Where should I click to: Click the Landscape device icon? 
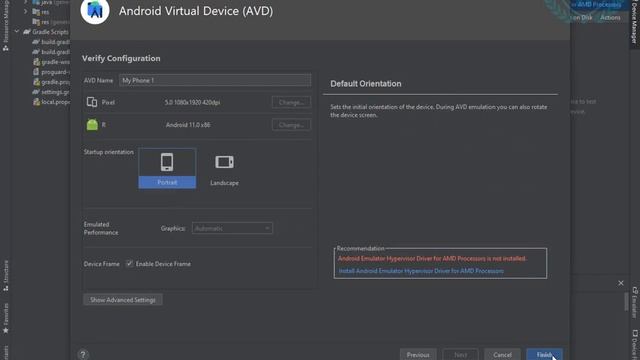pos(224,162)
